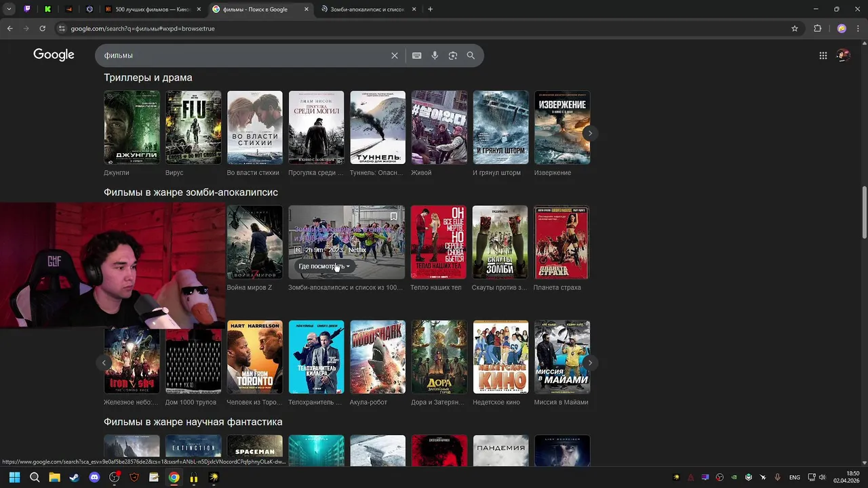Go back to the previous page
This screenshot has height=488, width=868.
tap(9, 28)
